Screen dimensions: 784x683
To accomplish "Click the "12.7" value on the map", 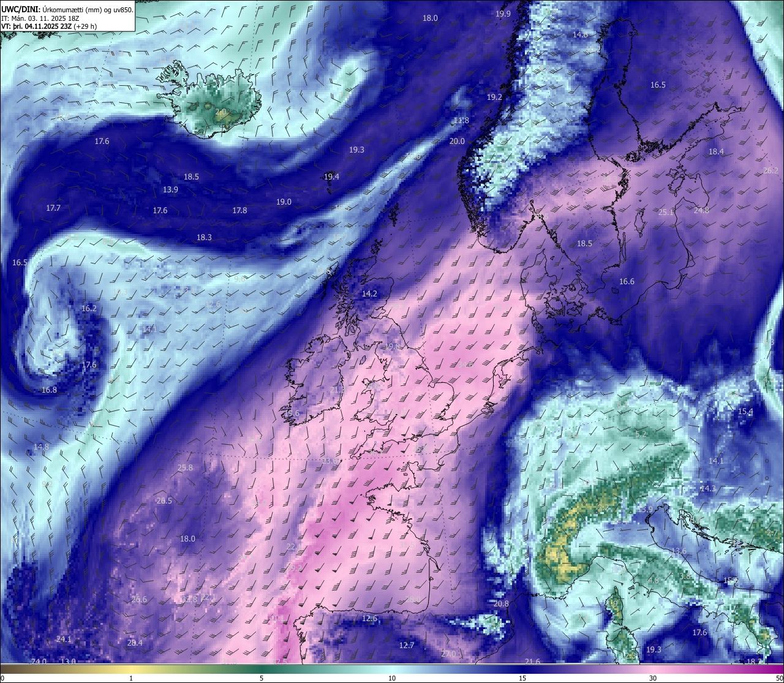I will 407,645.
